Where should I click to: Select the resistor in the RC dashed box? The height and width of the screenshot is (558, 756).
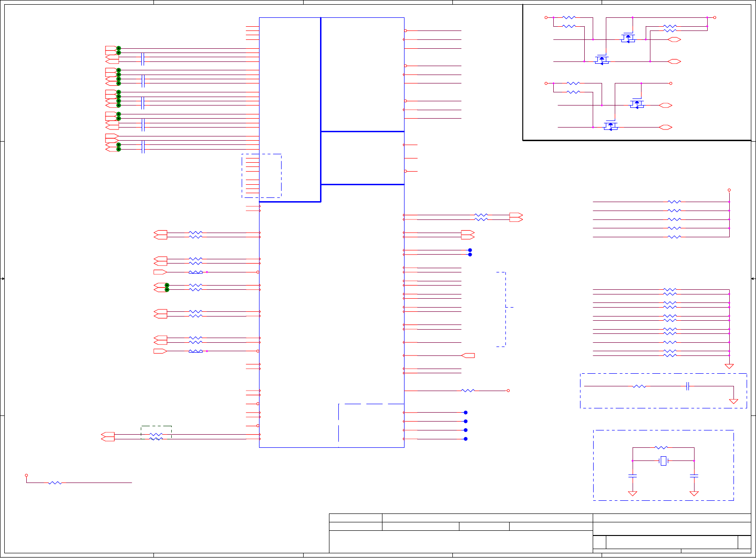coord(639,386)
